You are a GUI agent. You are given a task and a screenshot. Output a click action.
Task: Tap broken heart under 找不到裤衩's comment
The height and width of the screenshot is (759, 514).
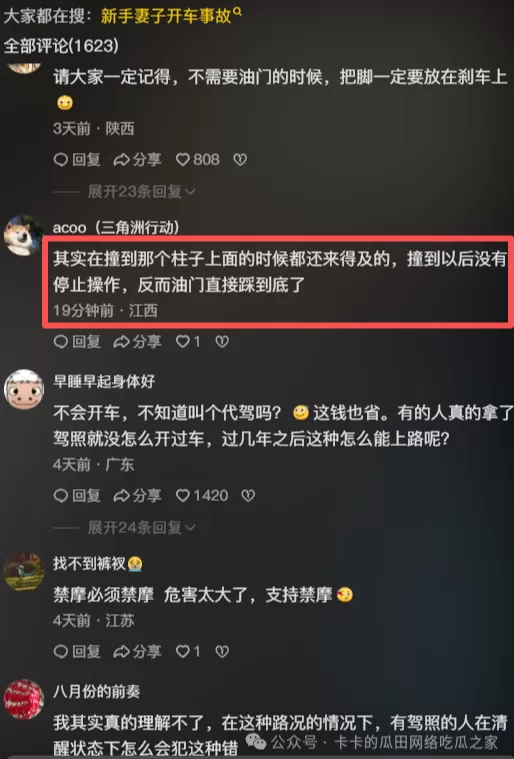(222, 652)
